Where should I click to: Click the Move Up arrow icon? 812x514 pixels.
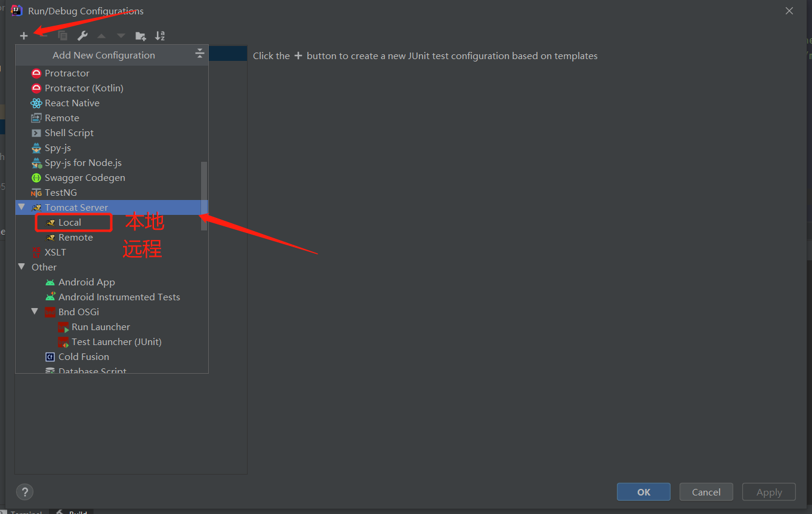tap(101, 36)
